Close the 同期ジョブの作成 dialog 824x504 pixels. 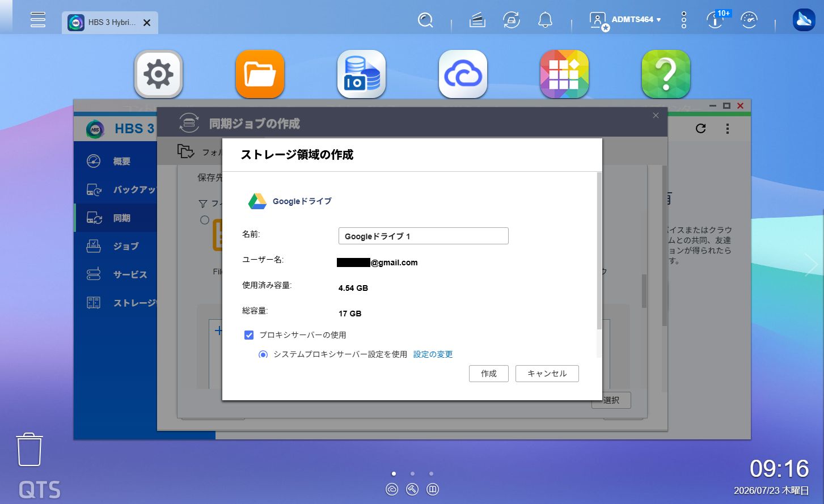click(x=656, y=116)
